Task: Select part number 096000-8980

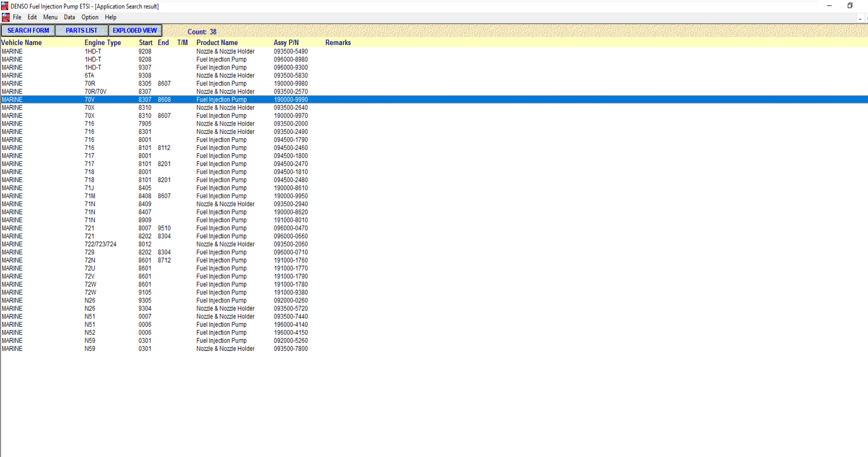Action: pos(291,59)
